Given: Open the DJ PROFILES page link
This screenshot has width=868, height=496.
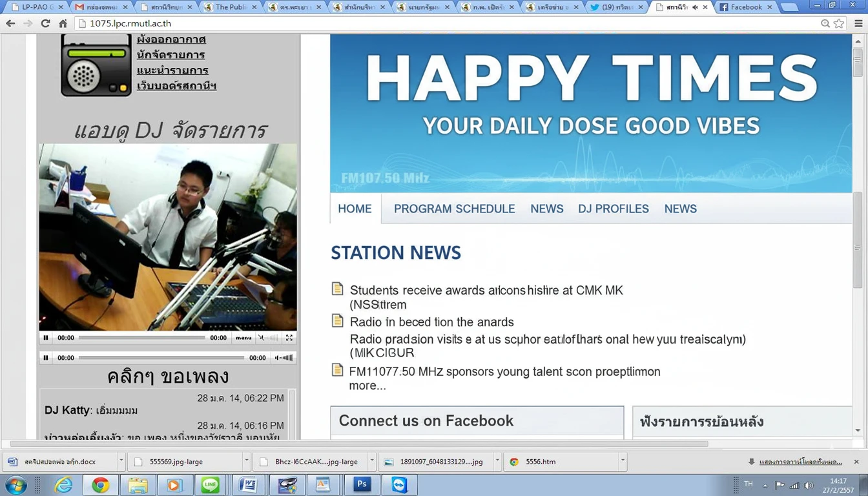Looking at the screenshot, I should tap(613, 209).
